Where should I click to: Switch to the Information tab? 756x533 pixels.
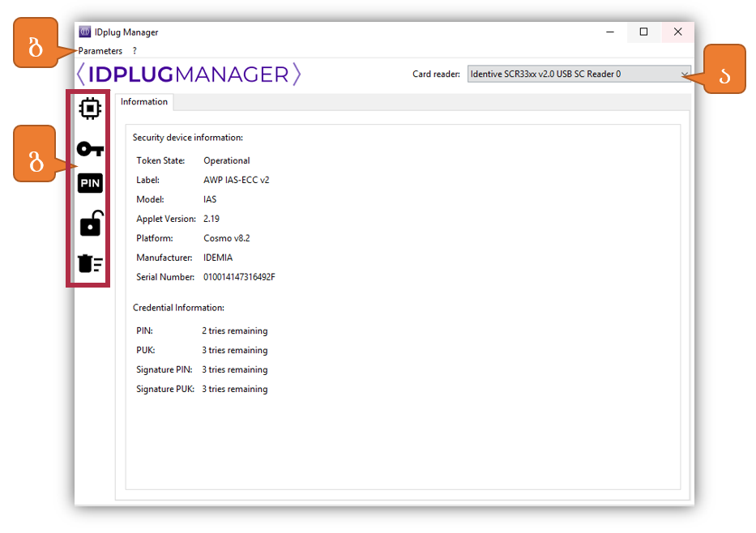tap(144, 102)
